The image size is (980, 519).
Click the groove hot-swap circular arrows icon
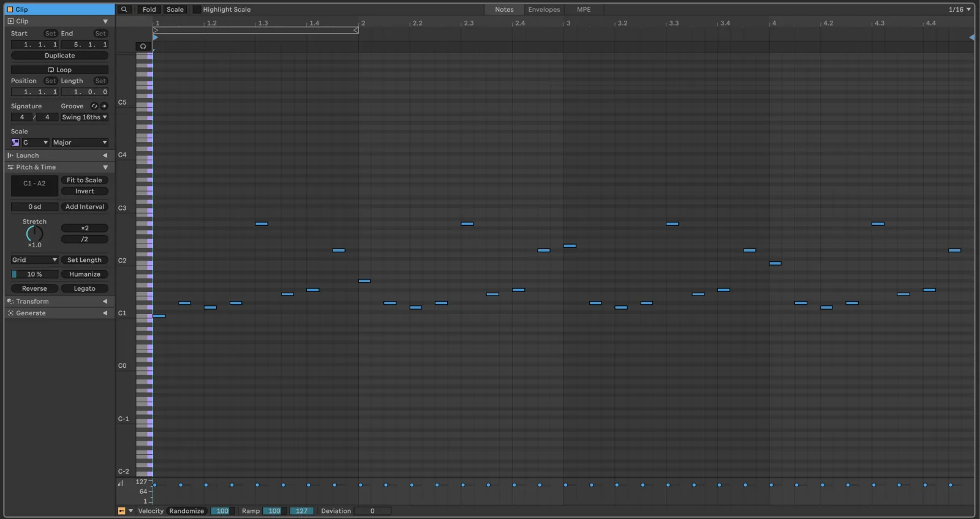pos(94,106)
